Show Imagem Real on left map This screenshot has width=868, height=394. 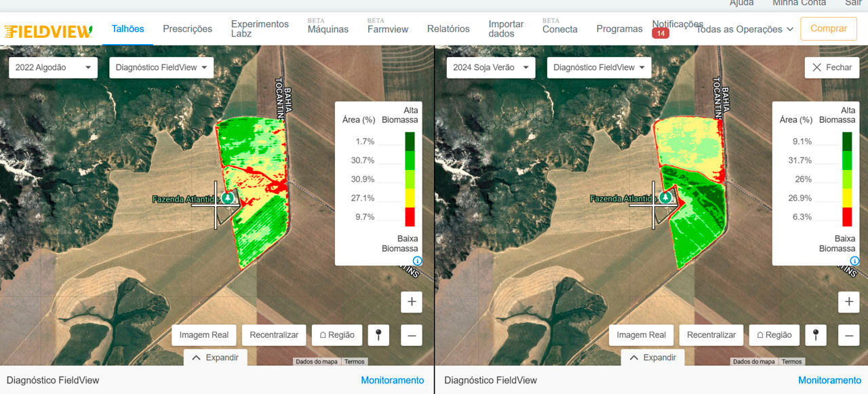pyautogui.click(x=204, y=335)
